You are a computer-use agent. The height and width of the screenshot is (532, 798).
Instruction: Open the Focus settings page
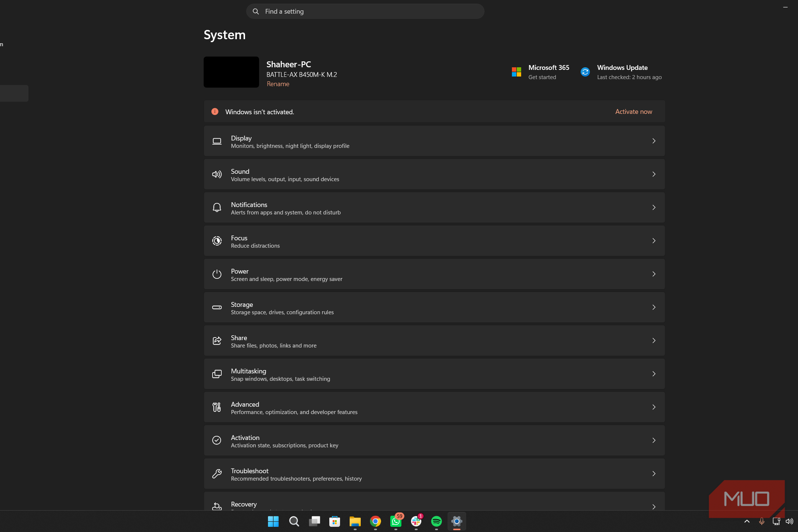coord(434,241)
